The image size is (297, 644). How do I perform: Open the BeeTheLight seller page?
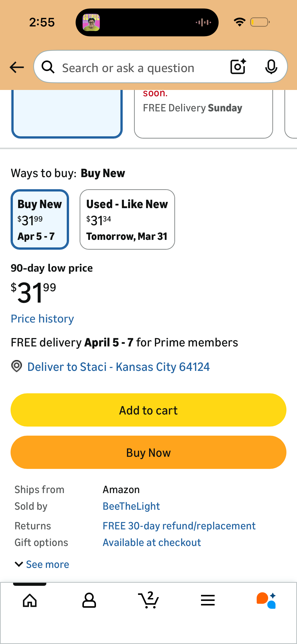click(x=131, y=506)
